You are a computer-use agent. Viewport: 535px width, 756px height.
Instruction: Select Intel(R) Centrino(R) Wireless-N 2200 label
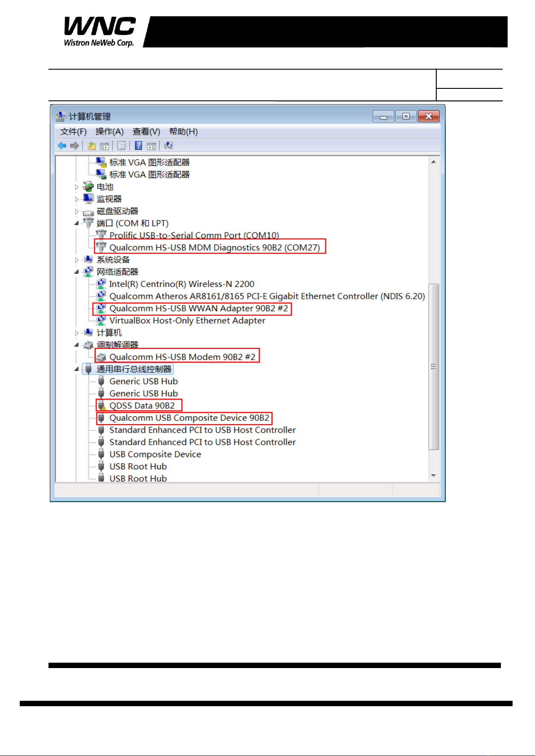point(182,284)
